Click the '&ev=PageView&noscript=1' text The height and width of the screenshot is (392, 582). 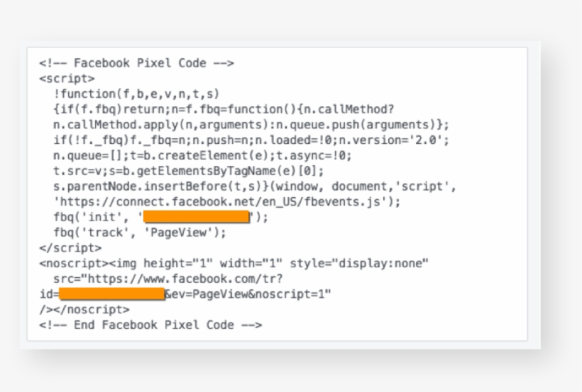(248, 294)
